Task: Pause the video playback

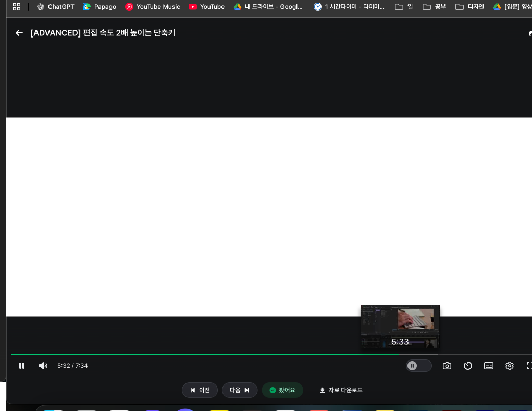Action: click(22, 366)
